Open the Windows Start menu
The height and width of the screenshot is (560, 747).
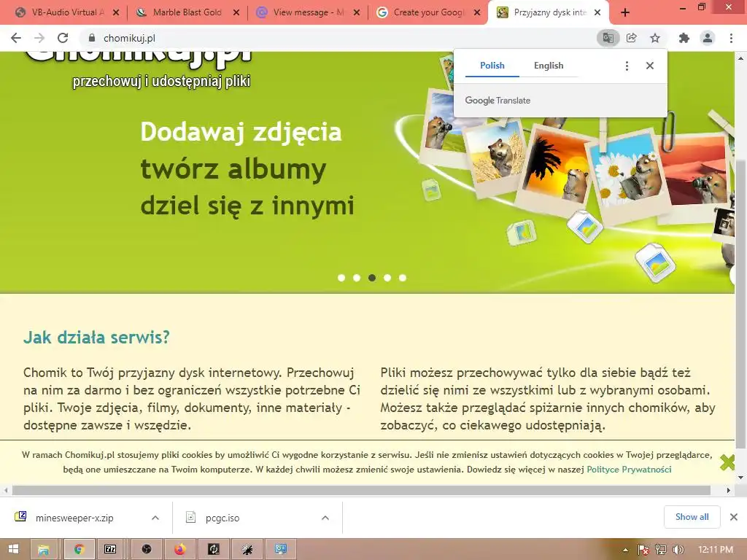pos(14,549)
